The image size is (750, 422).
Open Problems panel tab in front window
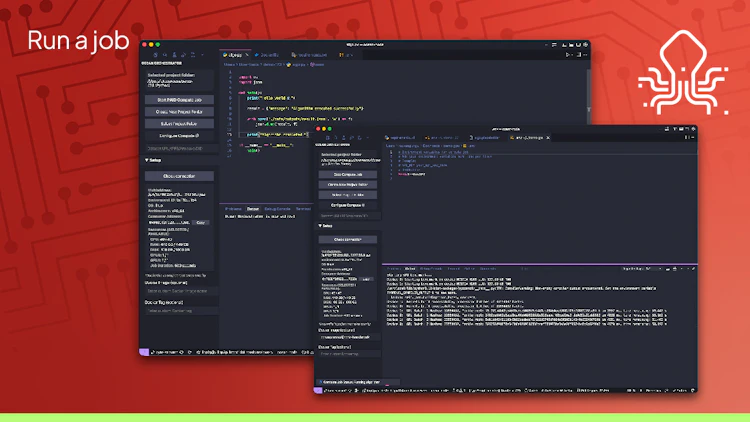(393, 269)
